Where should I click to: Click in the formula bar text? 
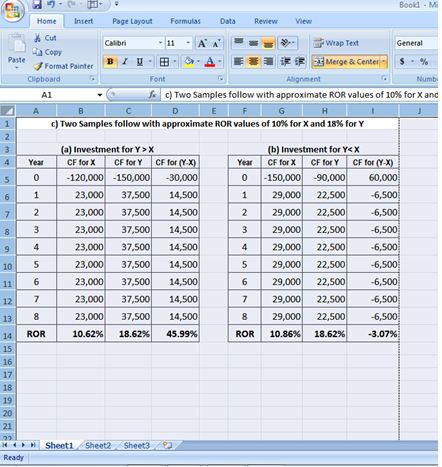(x=300, y=95)
